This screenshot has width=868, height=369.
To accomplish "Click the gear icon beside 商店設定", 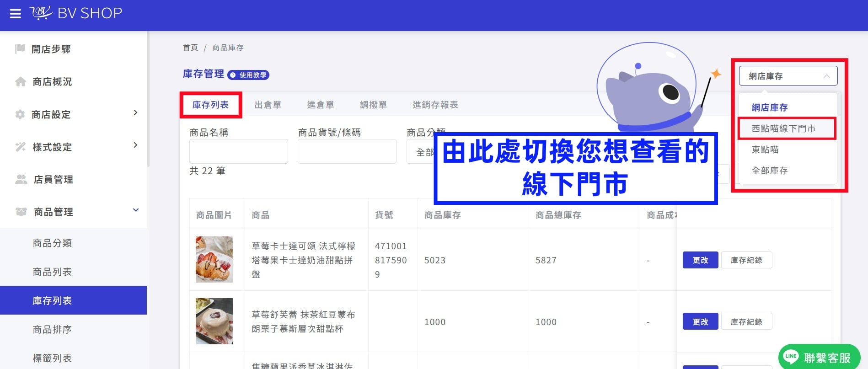I will pos(20,114).
